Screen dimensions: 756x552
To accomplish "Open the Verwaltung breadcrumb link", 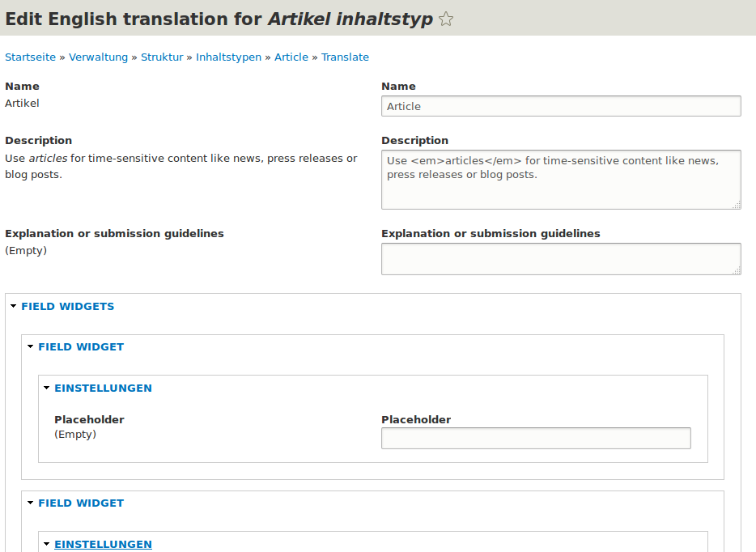I will coord(99,57).
